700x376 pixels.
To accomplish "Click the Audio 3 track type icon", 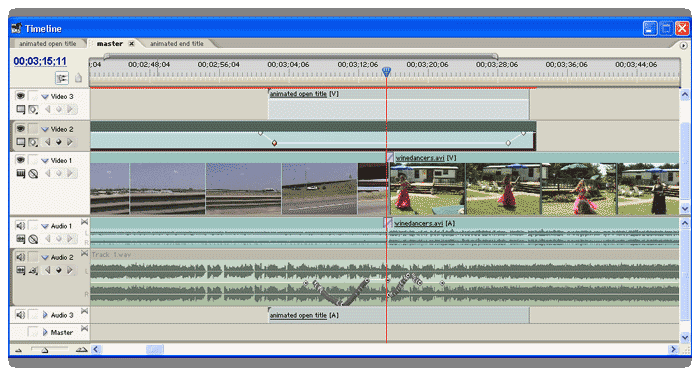I will tap(84, 311).
